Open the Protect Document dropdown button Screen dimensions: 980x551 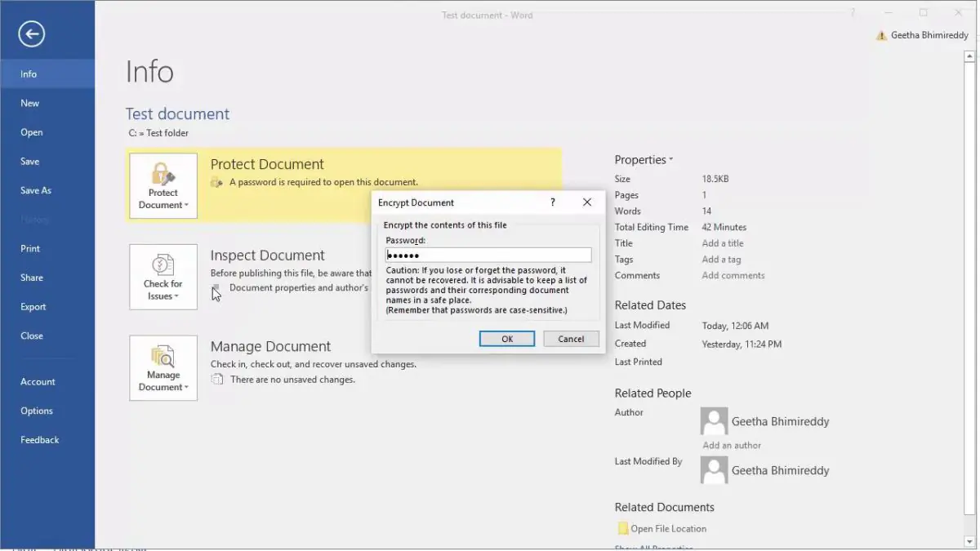pyautogui.click(x=163, y=200)
